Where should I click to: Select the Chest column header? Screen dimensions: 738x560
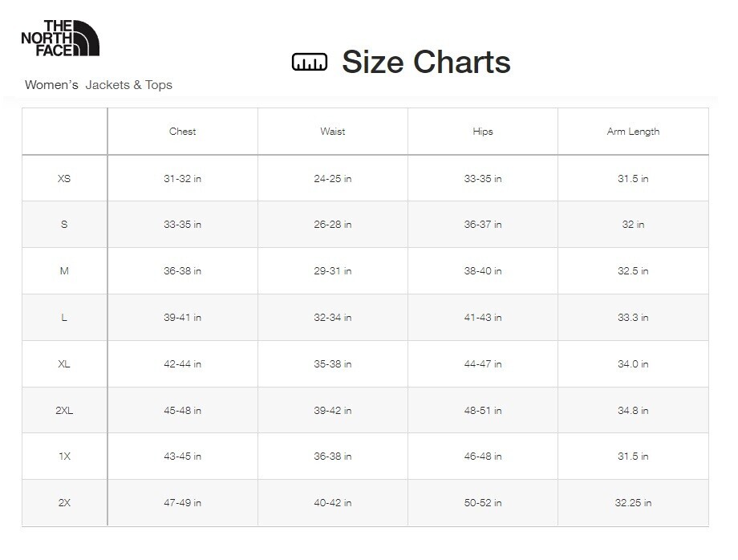pyautogui.click(x=182, y=132)
